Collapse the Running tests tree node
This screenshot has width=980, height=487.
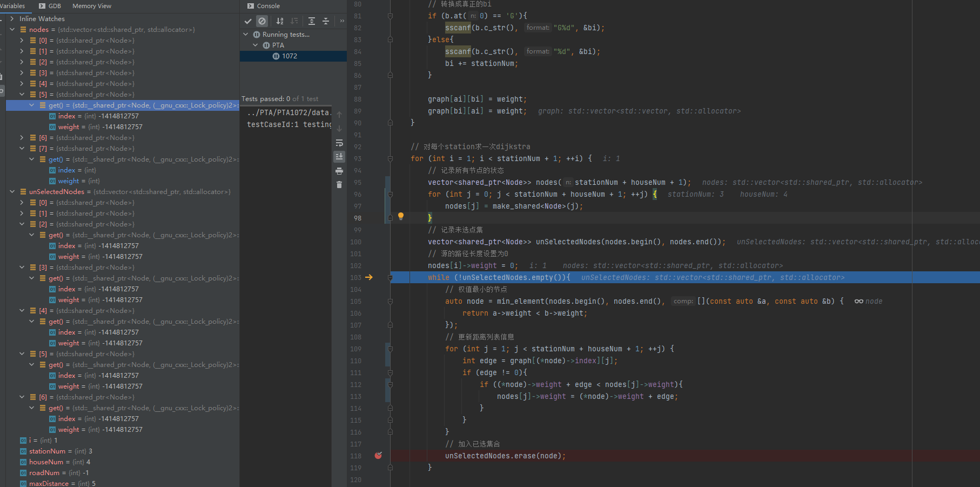[246, 35]
